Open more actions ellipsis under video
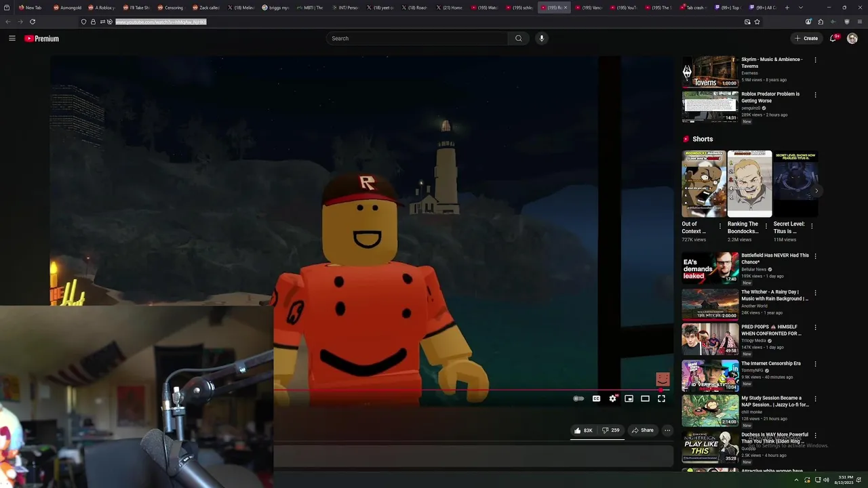The height and width of the screenshot is (488, 868). tap(667, 430)
